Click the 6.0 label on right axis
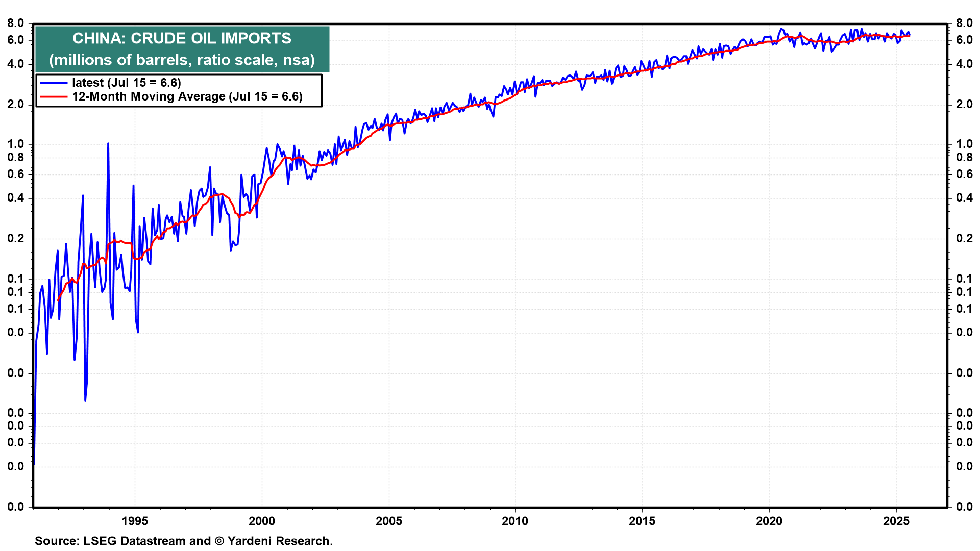The height and width of the screenshot is (551, 980). point(964,40)
